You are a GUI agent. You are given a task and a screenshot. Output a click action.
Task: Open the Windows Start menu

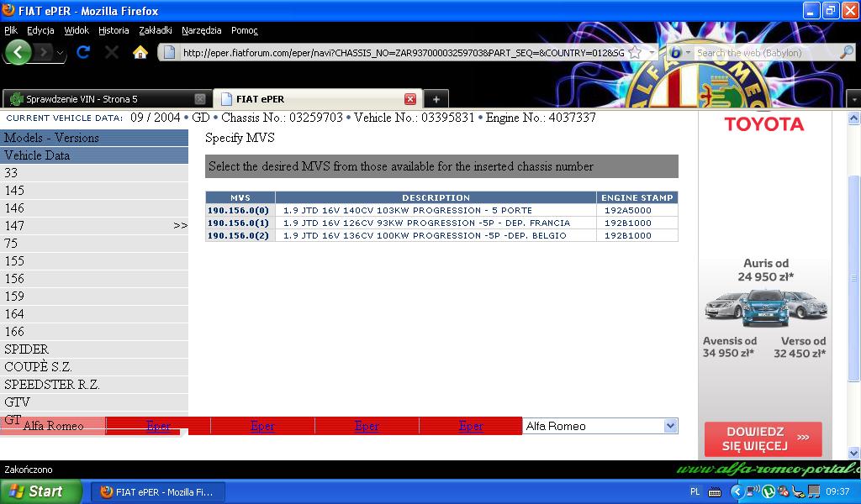40,491
